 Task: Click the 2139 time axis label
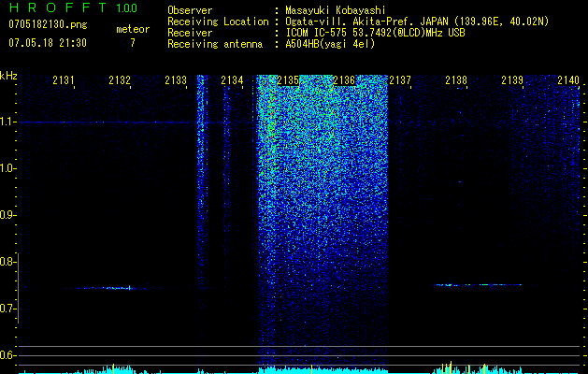512,80
